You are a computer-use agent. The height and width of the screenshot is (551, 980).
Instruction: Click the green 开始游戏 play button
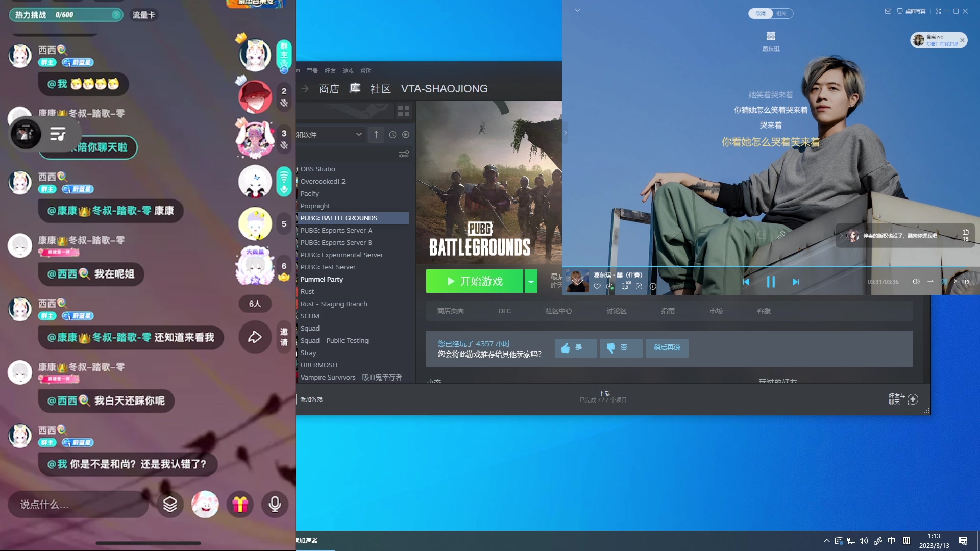pos(475,281)
